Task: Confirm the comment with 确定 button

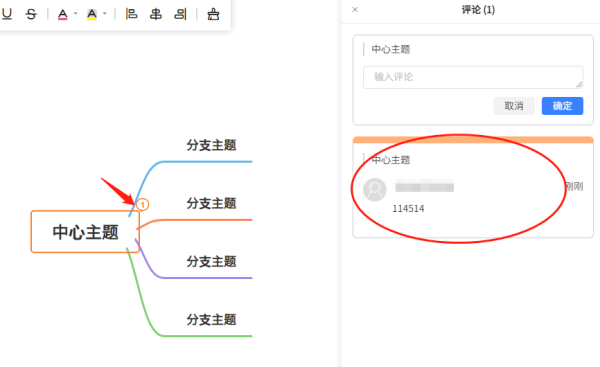Action: pyautogui.click(x=562, y=106)
